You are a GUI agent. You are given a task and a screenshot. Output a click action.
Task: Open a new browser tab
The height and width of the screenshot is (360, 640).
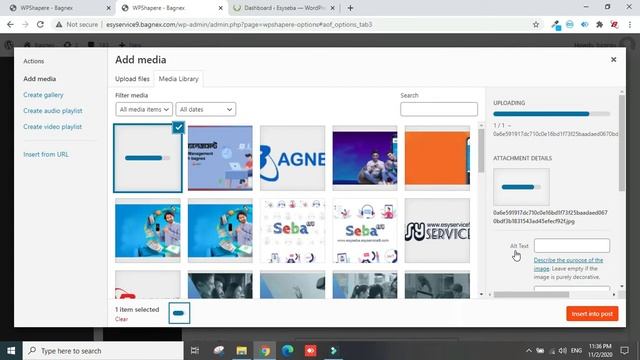pos(350,8)
